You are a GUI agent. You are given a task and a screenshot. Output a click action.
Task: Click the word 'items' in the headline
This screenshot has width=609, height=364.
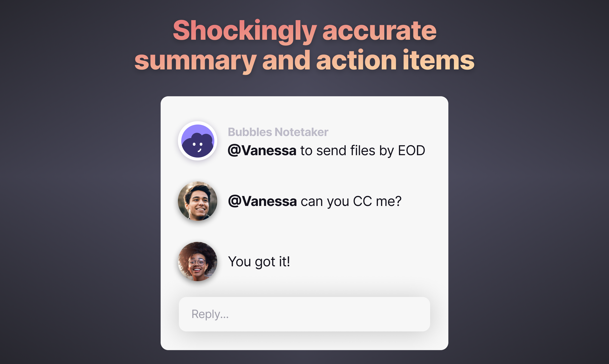tap(438, 60)
